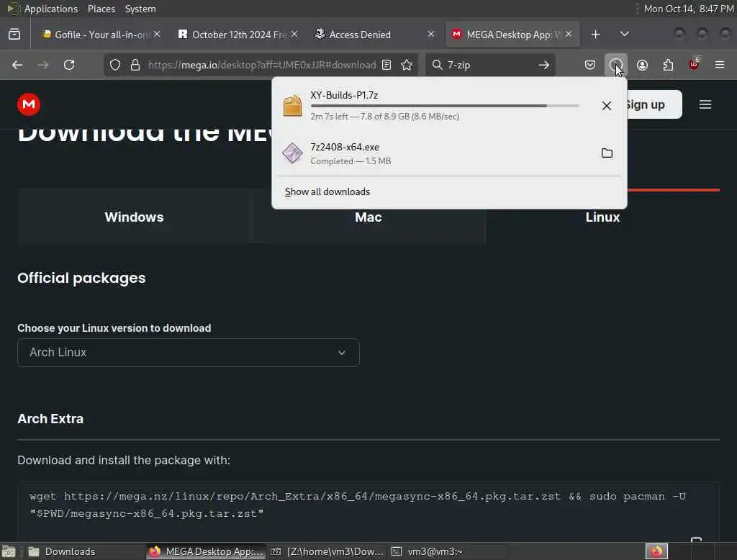
Task: Open the Pocket save icon
Action: point(590,65)
